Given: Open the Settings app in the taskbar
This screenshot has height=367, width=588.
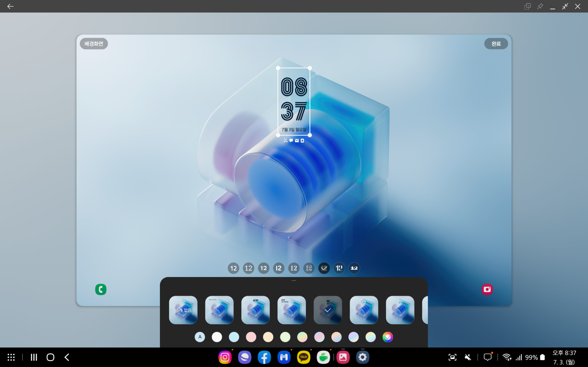Looking at the screenshot, I should pyautogui.click(x=363, y=357).
